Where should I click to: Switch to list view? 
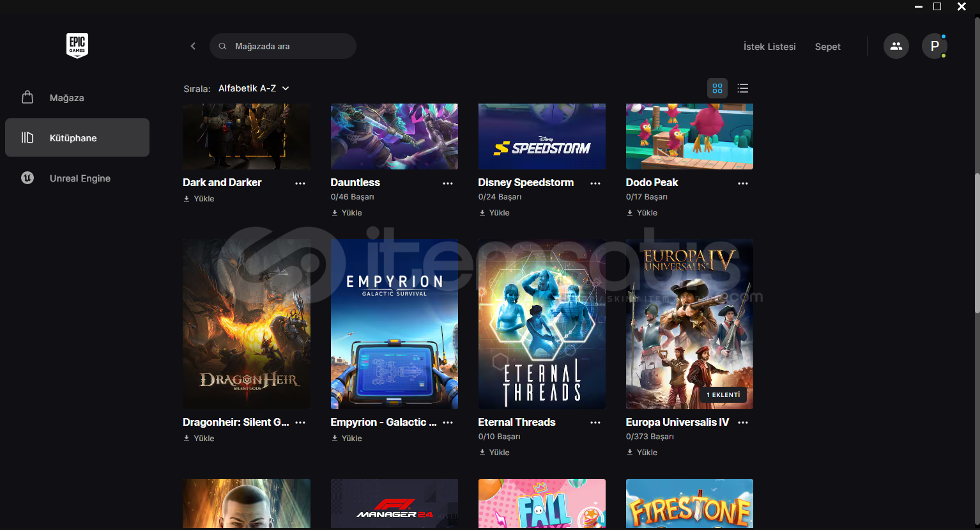click(x=742, y=88)
